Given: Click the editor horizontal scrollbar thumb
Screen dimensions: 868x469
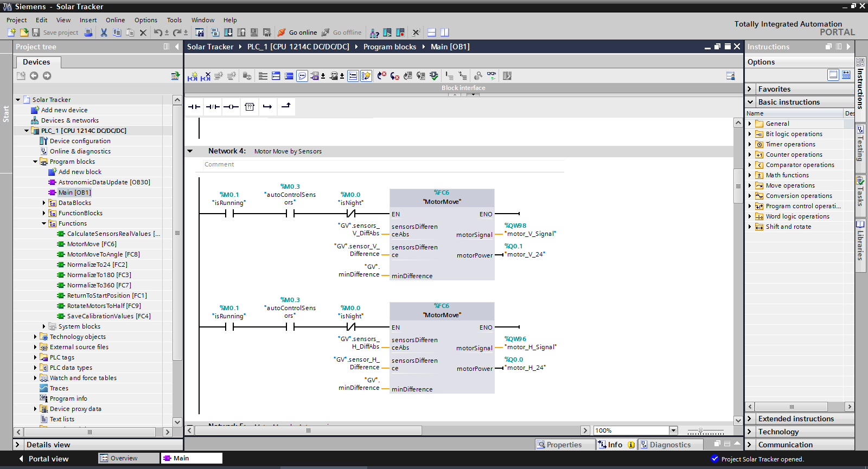Looking at the screenshot, I should 308,431.
